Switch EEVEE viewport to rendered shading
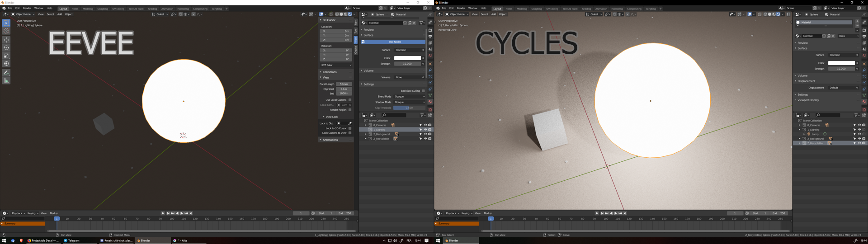Image resolution: width=868 pixels, height=244 pixels. pyautogui.click(x=350, y=14)
